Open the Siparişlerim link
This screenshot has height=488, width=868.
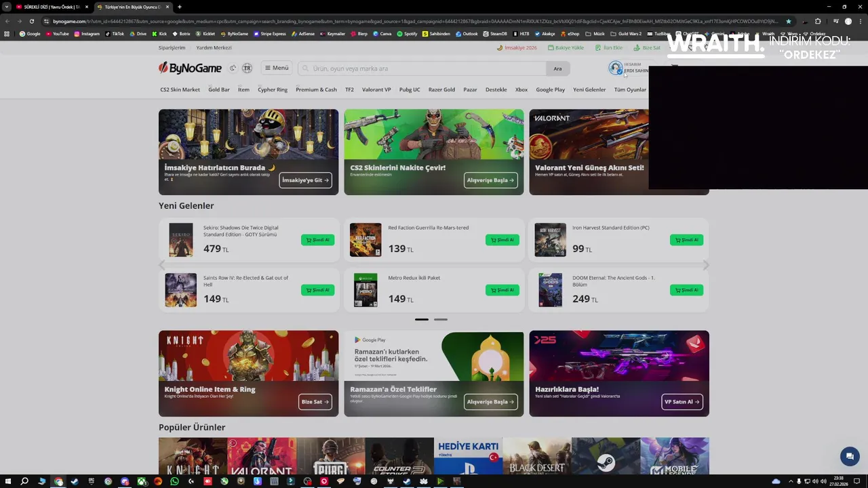point(172,47)
